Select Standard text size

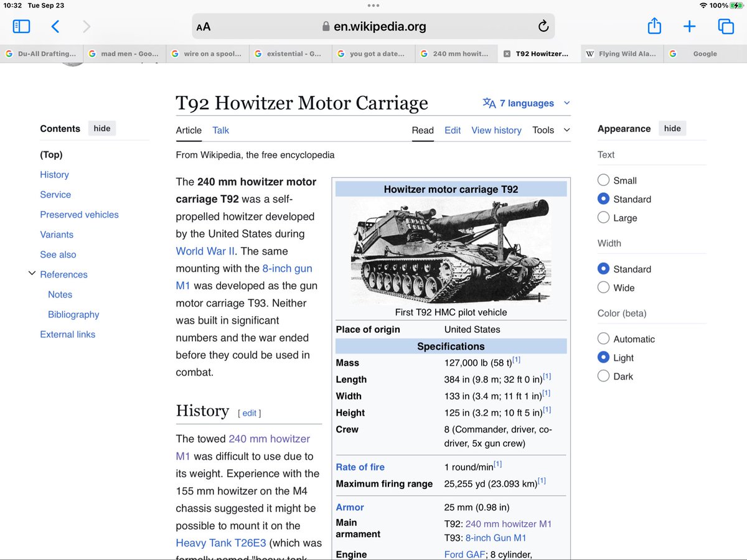tap(603, 199)
